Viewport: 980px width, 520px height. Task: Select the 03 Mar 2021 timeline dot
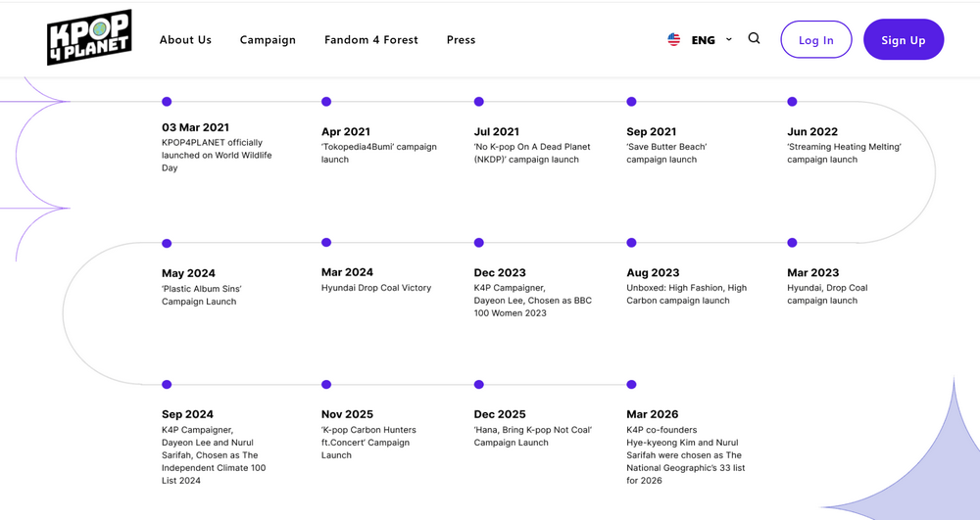[x=167, y=102]
